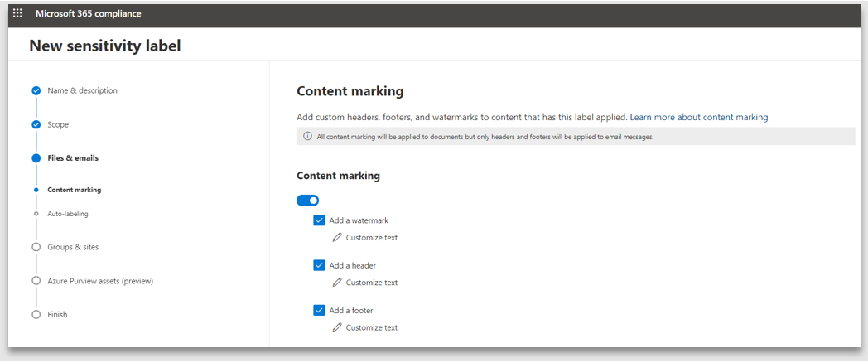This screenshot has width=868, height=363.
Task: Click the completed checkmark icon for Scope
Action: [x=36, y=125]
